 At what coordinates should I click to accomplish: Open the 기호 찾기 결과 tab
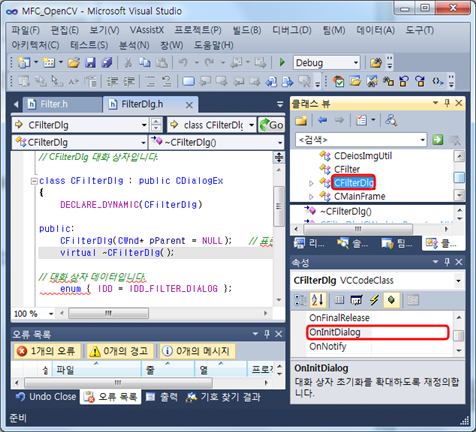pyautogui.click(x=223, y=397)
